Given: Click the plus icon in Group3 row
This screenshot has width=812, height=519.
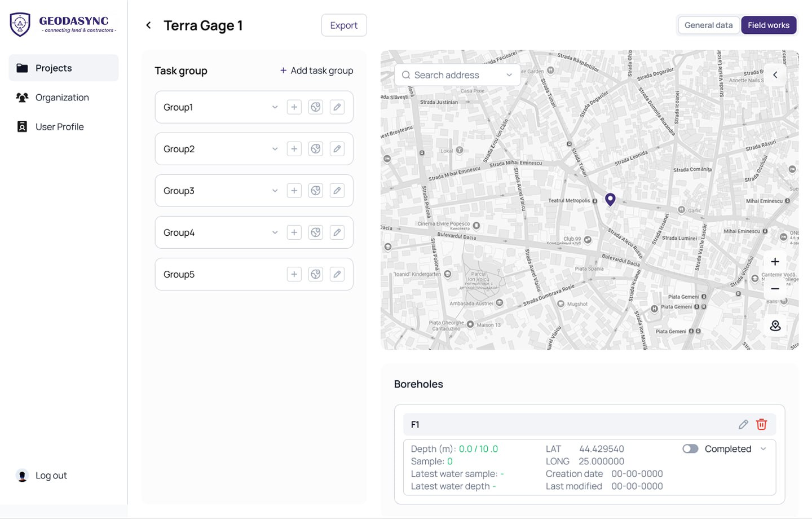Looking at the screenshot, I should pos(294,191).
